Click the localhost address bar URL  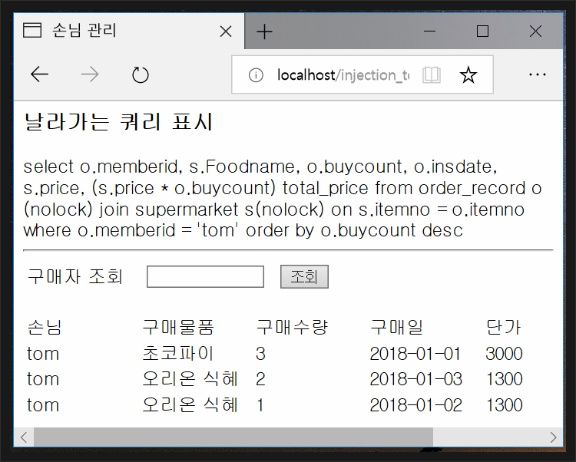tap(343, 75)
